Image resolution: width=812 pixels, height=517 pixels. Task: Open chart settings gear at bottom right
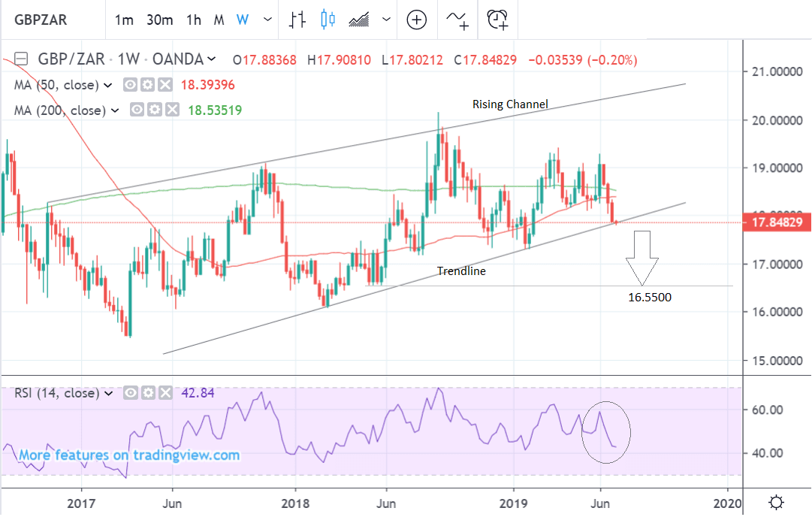pyautogui.click(x=777, y=501)
